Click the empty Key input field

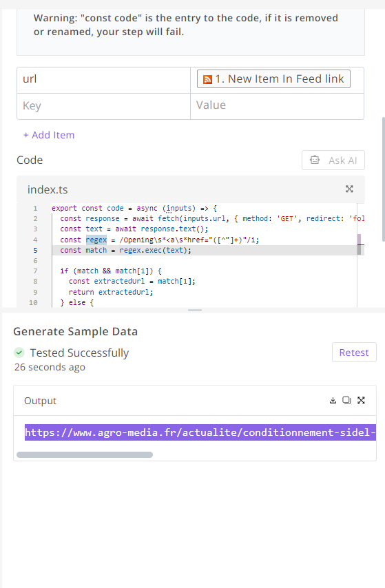point(103,106)
